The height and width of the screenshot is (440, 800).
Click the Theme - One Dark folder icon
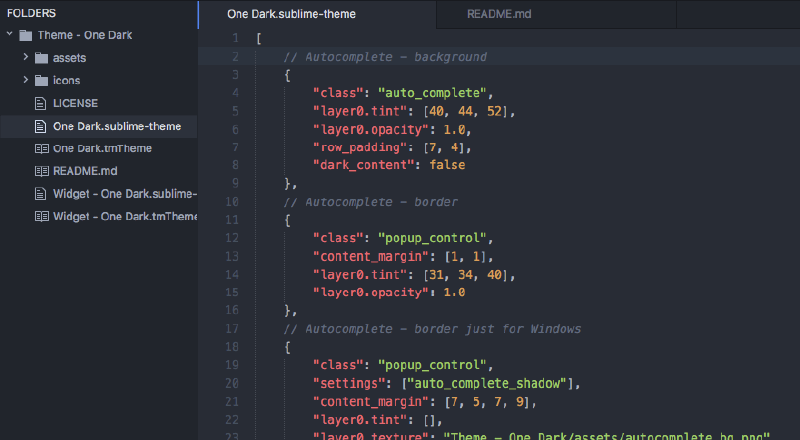pos(26,35)
